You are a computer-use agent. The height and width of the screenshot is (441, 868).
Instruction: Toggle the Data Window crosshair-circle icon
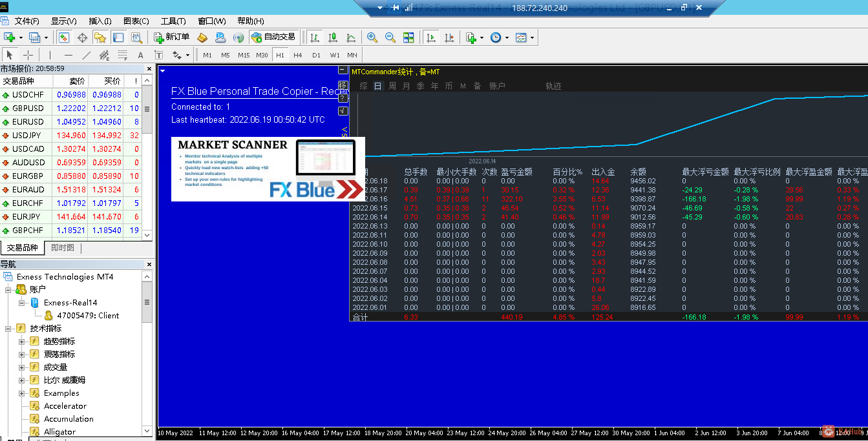pos(82,37)
